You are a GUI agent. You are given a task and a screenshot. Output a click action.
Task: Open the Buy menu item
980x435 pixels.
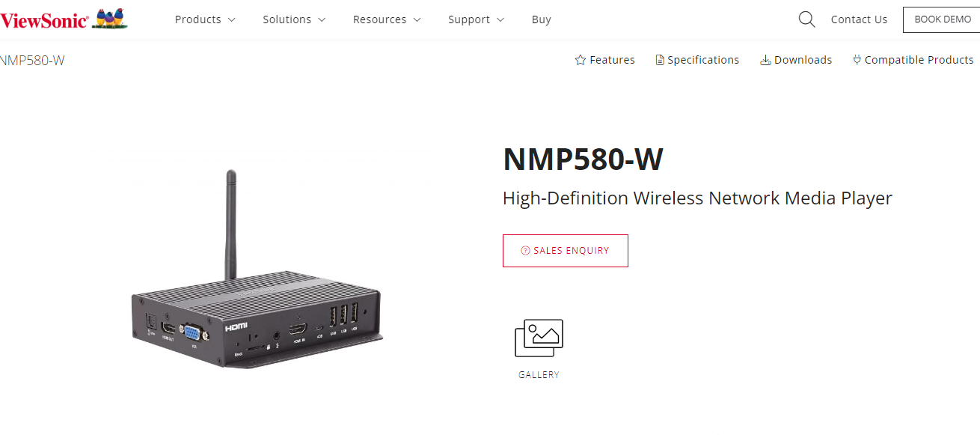tap(541, 19)
